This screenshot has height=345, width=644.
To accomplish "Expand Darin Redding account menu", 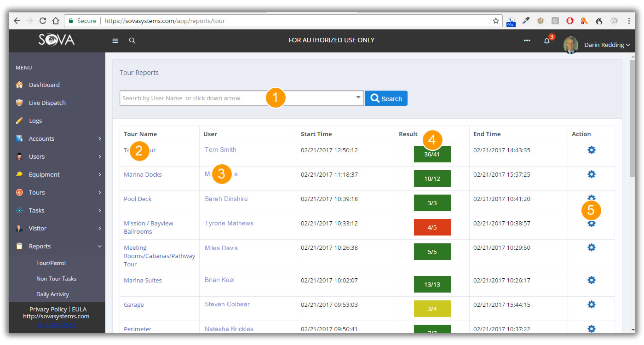I will 607,45.
